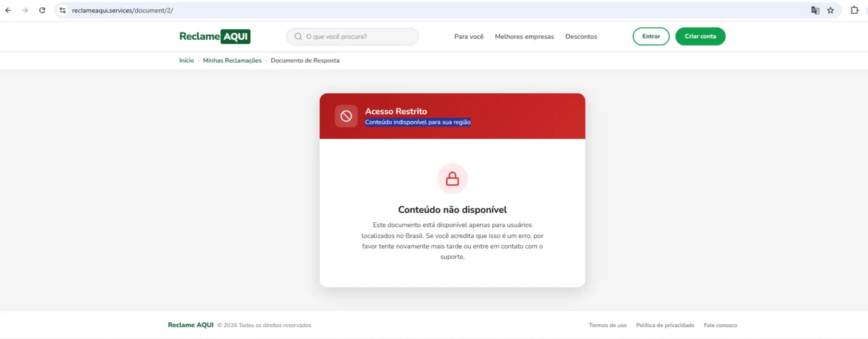Go back using the browser back arrow
This screenshot has width=868, height=339.
[x=8, y=10]
